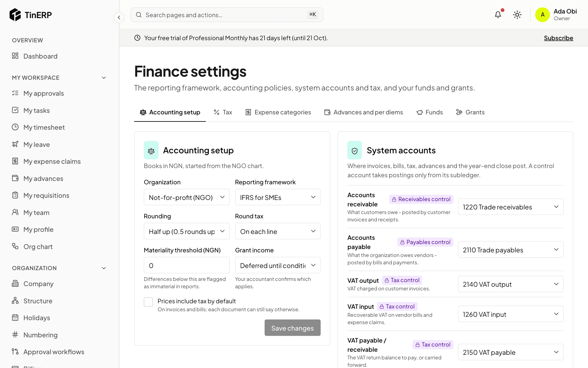The image size is (588, 368).
Task: Open My timesheet in the sidebar
Action: (59, 127)
